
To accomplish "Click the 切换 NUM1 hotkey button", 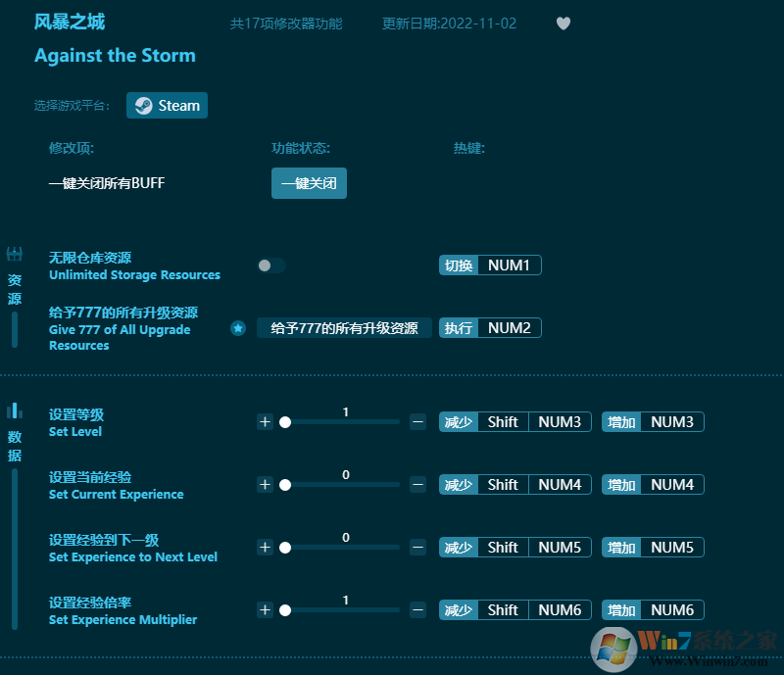I will click(x=490, y=265).
